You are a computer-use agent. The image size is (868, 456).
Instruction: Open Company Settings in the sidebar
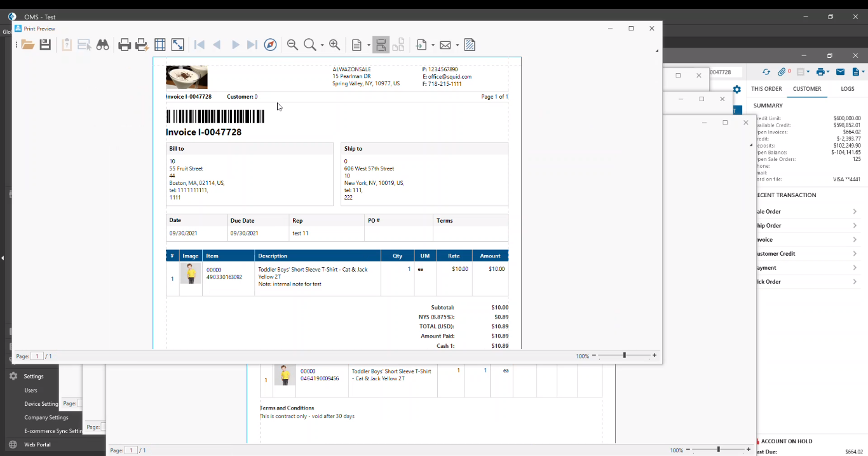tap(46, 418)
